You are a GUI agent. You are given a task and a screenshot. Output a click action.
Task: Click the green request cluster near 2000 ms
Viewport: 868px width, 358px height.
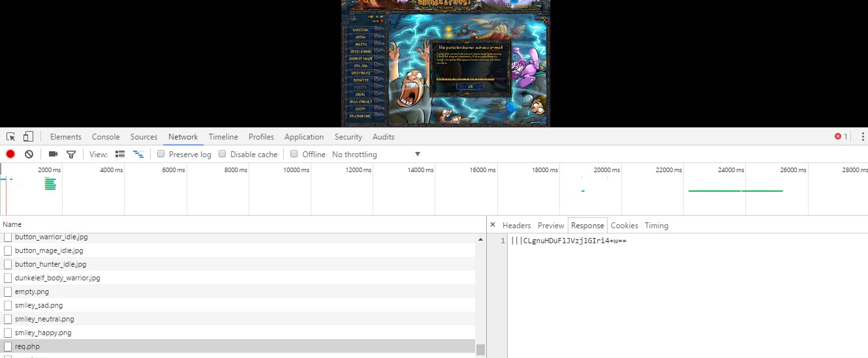tap(50, 184)
